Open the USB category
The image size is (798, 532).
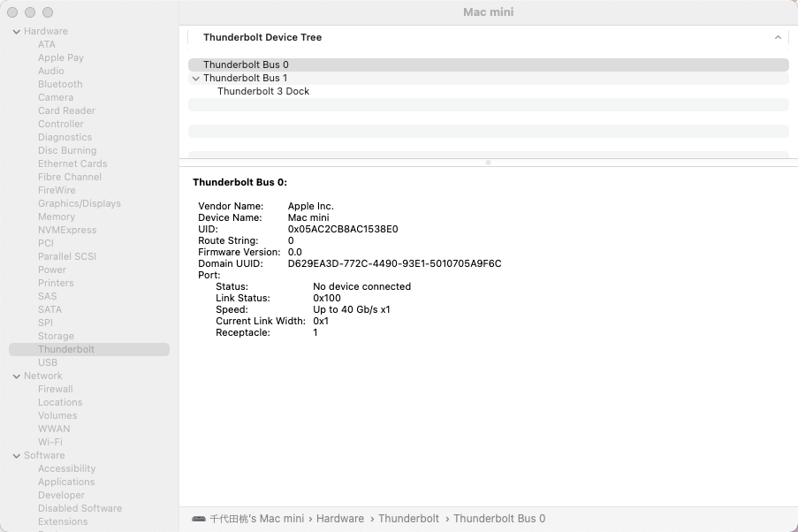pyautogui.click(x=48, y=362)
